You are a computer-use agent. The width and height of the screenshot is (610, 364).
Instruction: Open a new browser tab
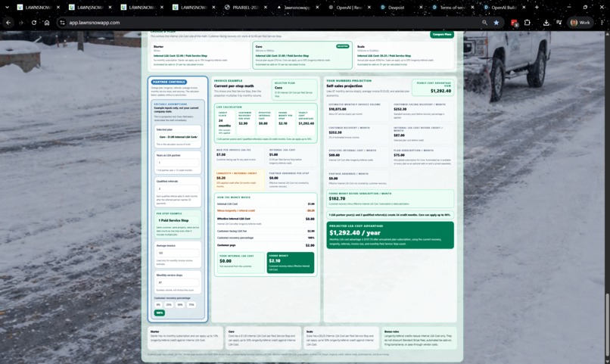click(537, 7)
